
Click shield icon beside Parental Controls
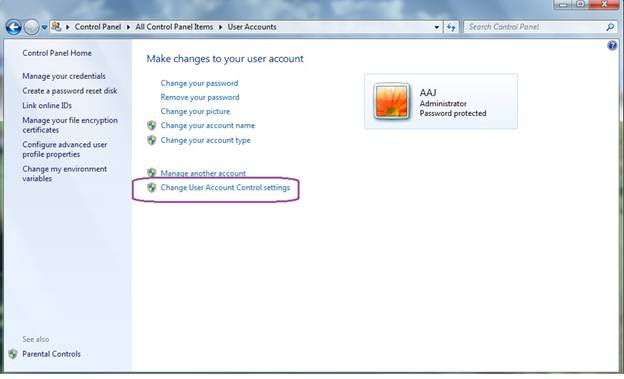coord(13,354)
